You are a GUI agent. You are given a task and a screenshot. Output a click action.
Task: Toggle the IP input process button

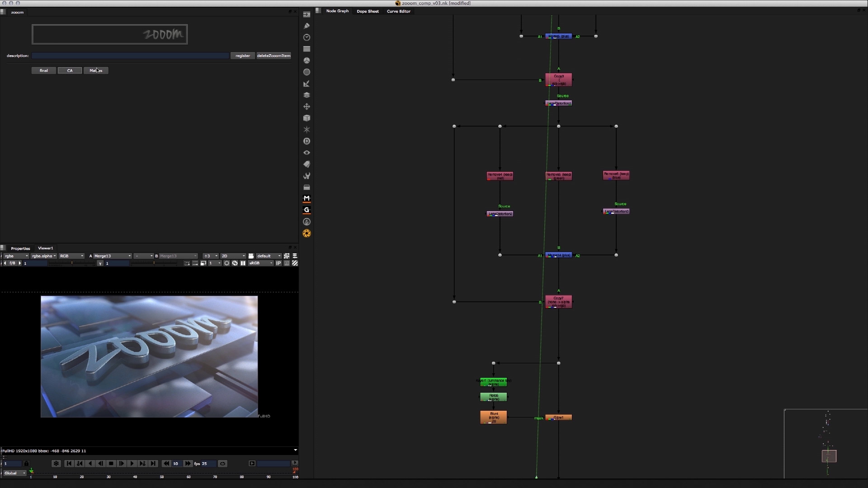(x=278, y=263)
